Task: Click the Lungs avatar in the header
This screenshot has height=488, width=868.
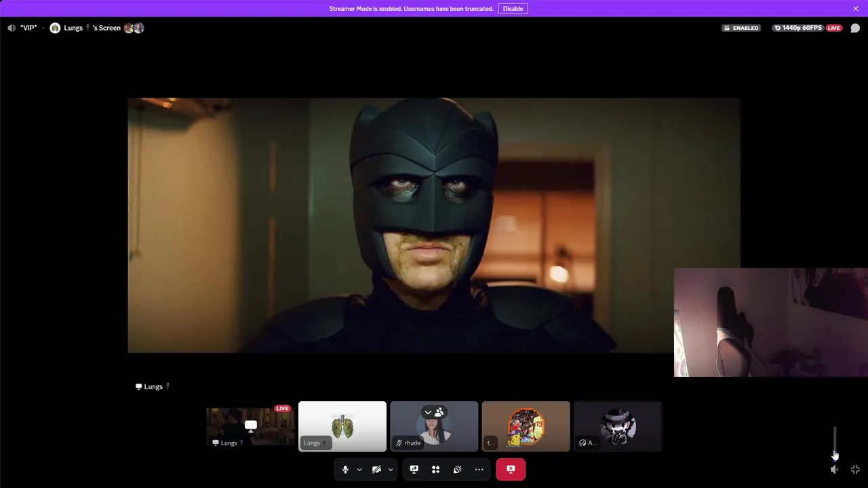Action: click(x=55, y=28)
